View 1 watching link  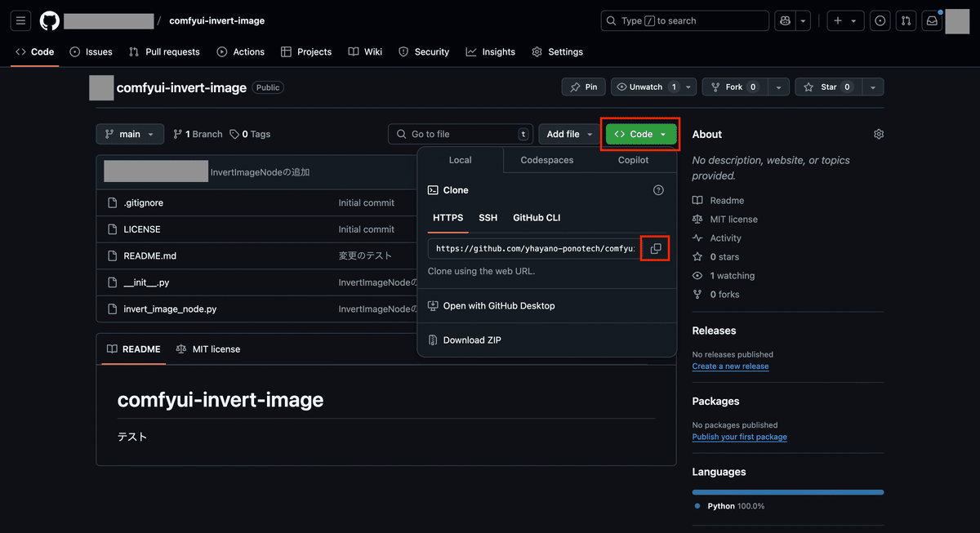723,275
